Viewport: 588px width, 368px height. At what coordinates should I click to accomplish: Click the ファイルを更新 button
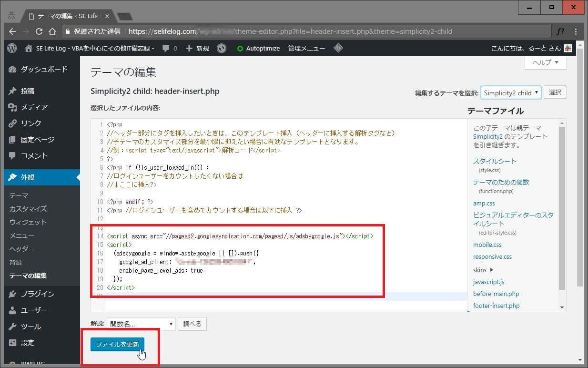(117, 344)
